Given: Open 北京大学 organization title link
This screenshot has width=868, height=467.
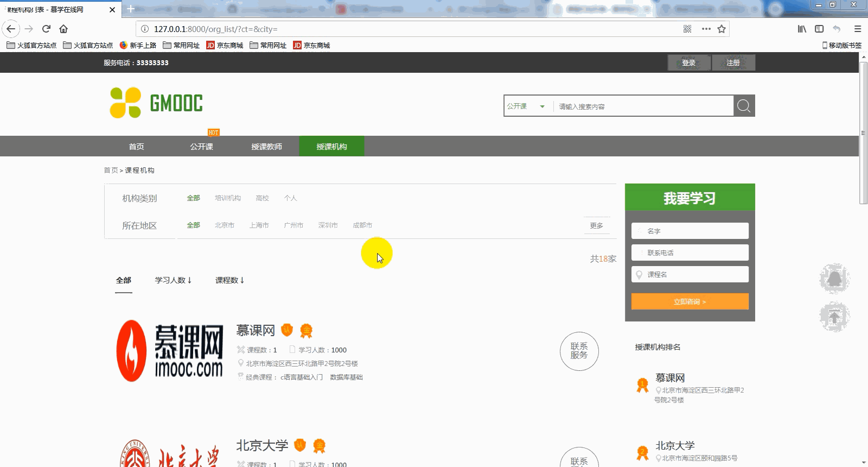Looking at the screenshot, I should click(262, 446).
